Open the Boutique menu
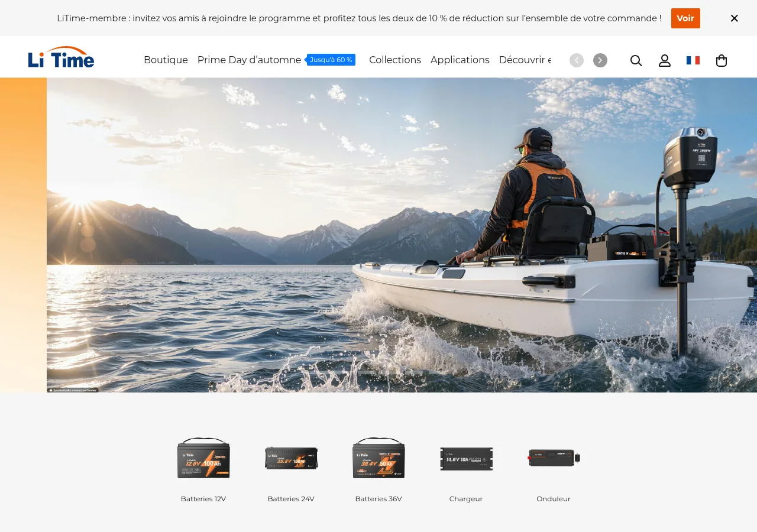The image size is (757, 532). click(x=166, y=60)
